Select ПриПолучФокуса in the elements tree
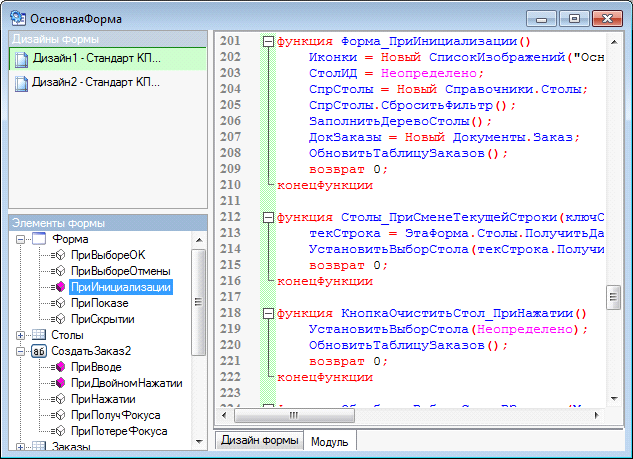633x459 pixels. [x=115, y=415]
